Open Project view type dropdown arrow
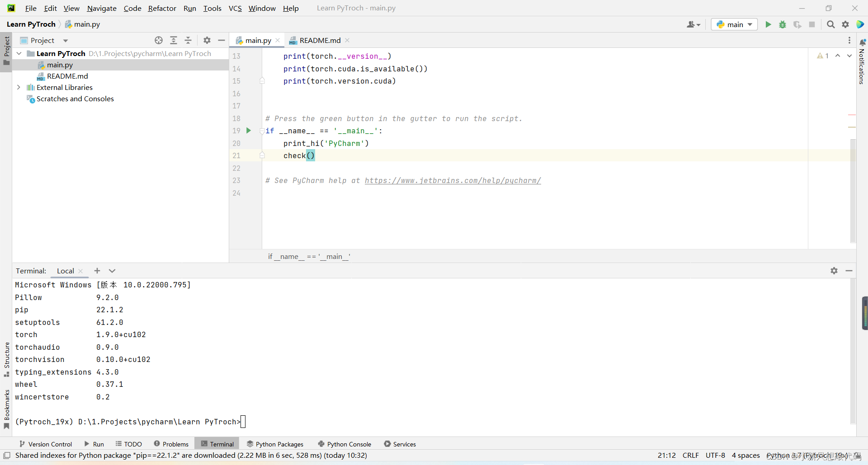Viewport: 868px width, 465px height. (x=66, y=41)
